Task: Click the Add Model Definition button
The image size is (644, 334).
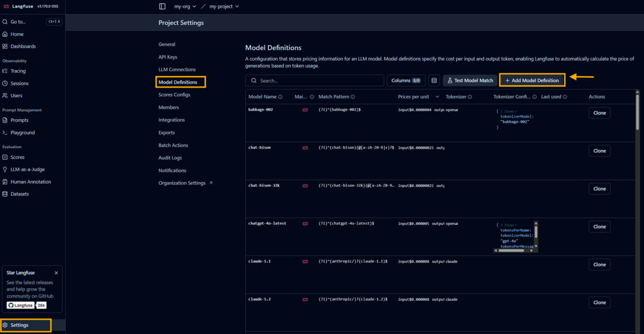Action: click(x=532, y=81)
